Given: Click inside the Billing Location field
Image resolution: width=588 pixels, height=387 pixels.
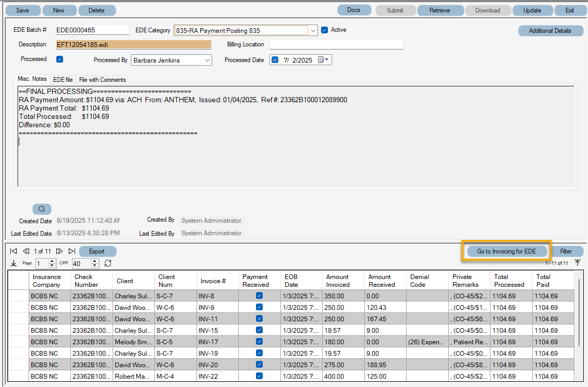Looking at the screenshot, I should 336,44.
